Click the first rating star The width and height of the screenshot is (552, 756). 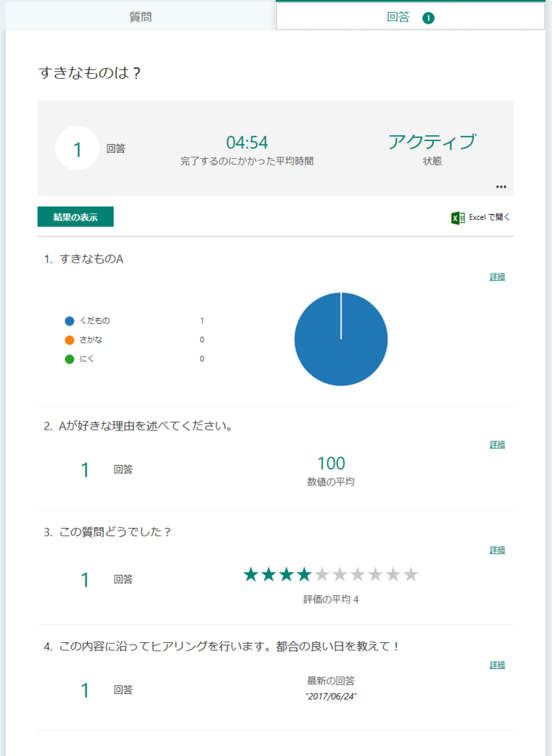[x=251, y=574]
